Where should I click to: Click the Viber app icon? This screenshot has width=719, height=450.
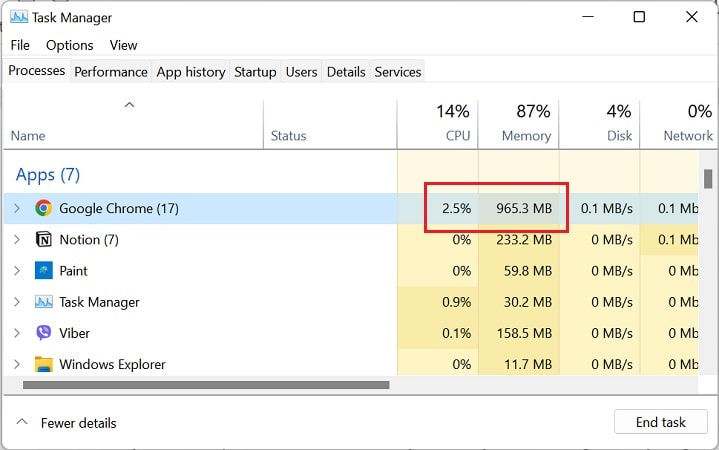point(44,333)
